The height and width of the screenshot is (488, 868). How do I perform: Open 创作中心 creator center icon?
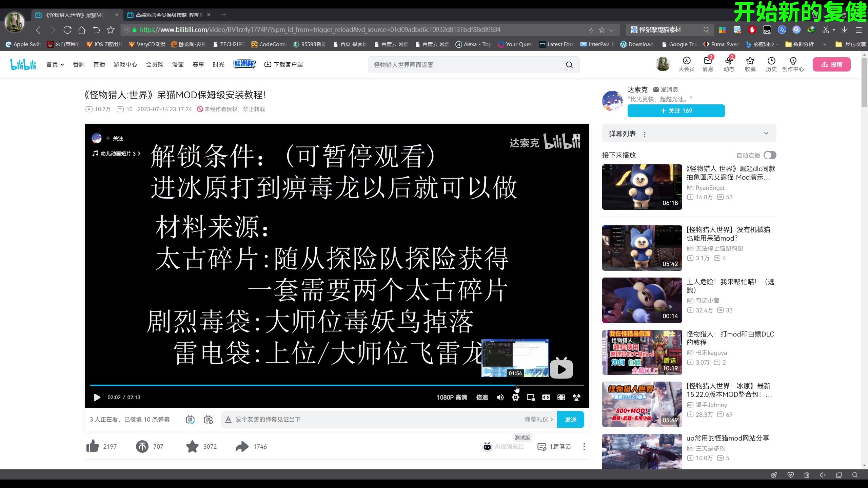click(x=793, y=64)
